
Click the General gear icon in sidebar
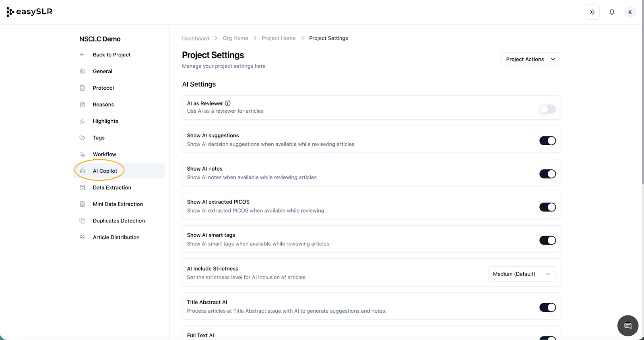point(82,71)
